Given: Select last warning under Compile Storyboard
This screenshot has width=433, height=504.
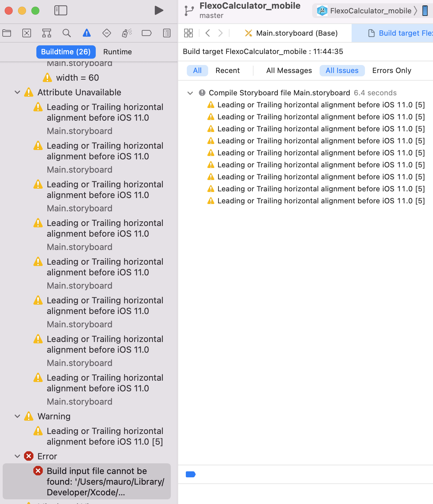Looking at the screenshot, I should 316,201.
